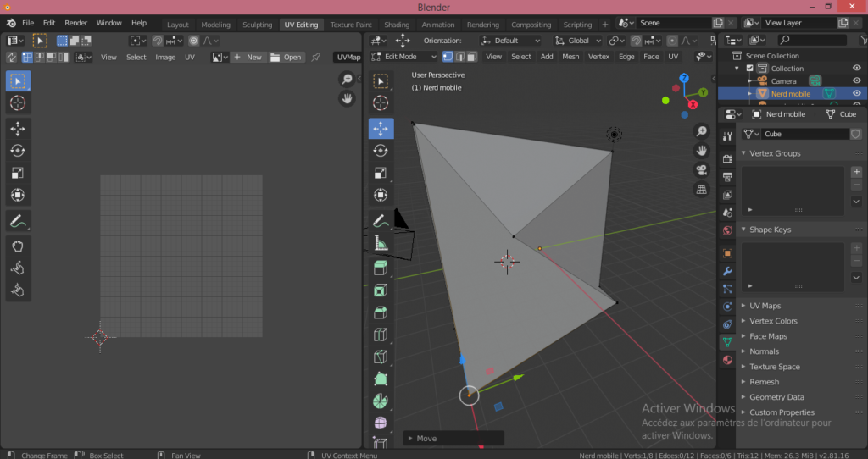
Task: Select the Poly Build tool
Action: (381, 379)
